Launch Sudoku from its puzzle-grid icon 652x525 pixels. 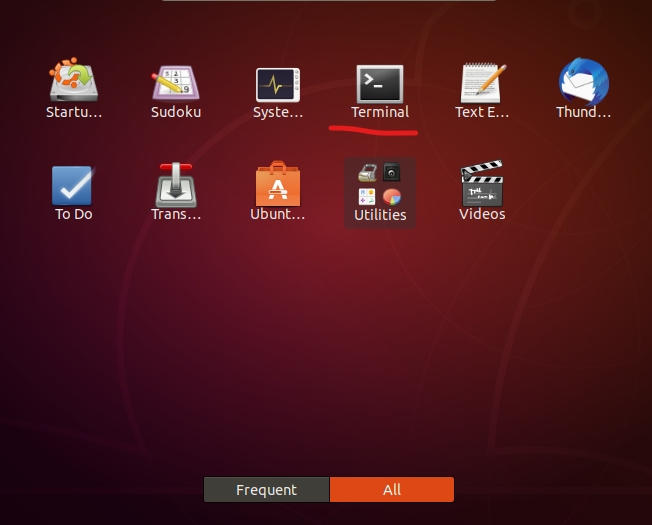click(176, 83)
